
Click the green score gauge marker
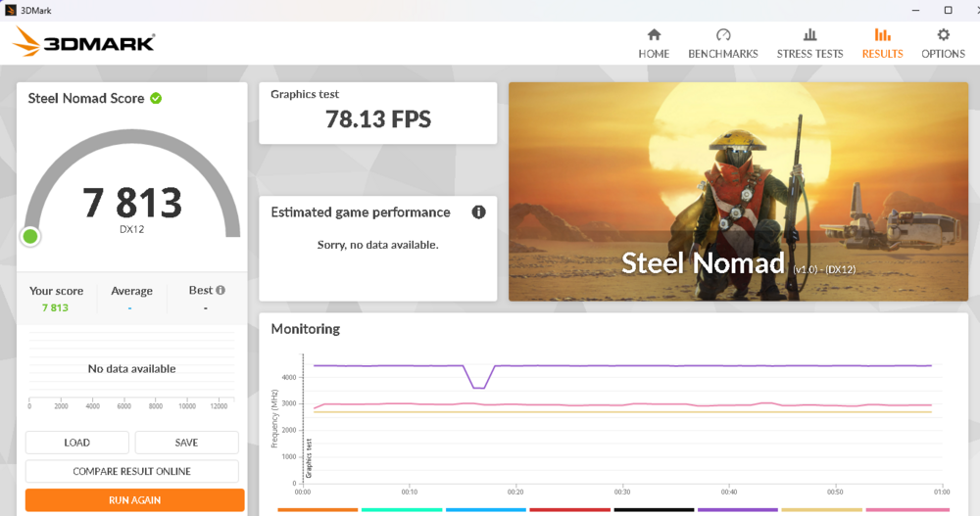(30, 236)
